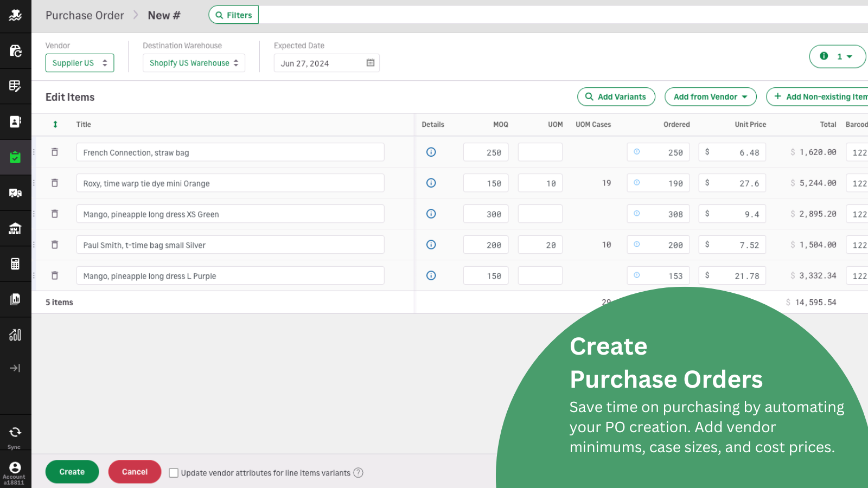This screenshot has height=488, width=868.
Task: Click the vendor contact card sidebar icon
Action: click(x=16, y=123)
